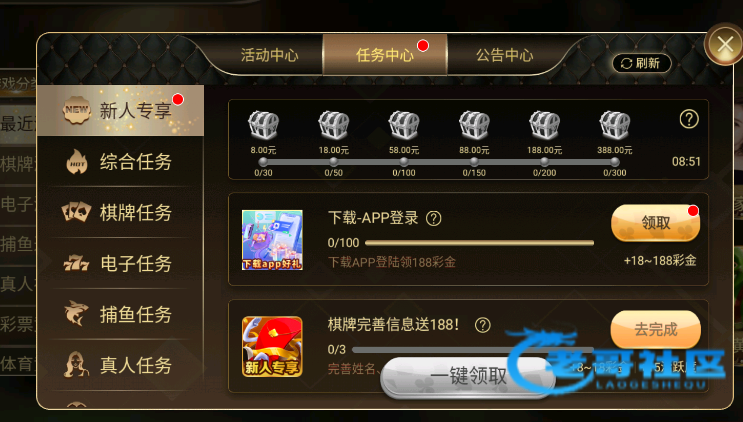Click the 下载app好礼 task thumbnail

click(272, 240)
